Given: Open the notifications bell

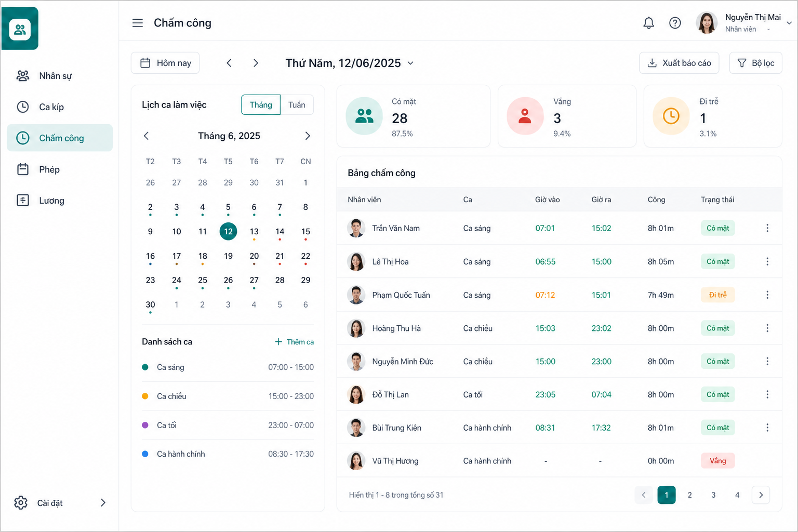Looking at the screenshot, I should (648, 23).
